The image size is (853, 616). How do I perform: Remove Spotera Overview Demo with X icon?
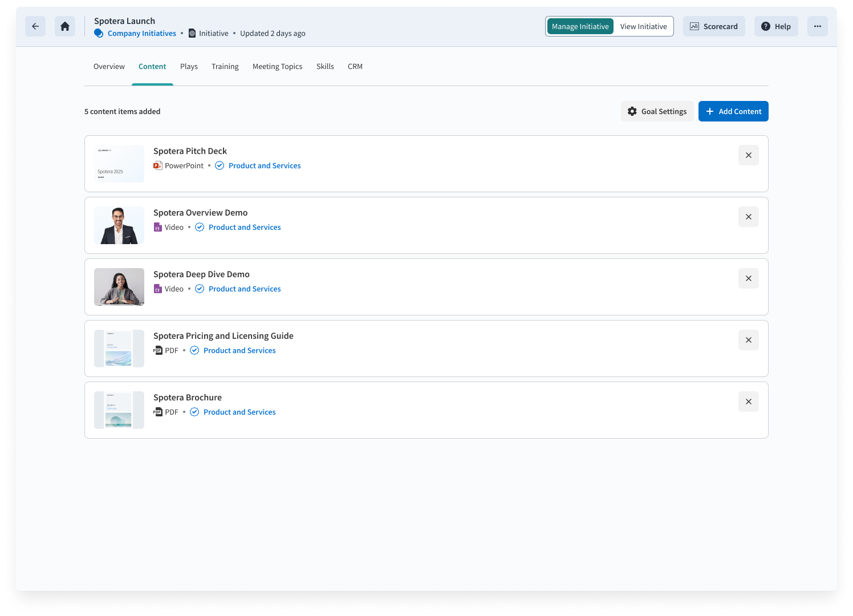pos(748,217)
